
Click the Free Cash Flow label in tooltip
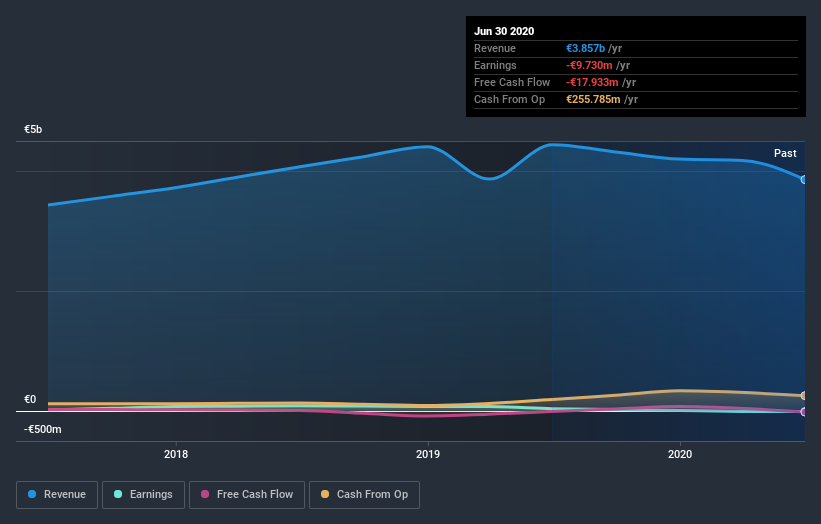coord(512,82)
